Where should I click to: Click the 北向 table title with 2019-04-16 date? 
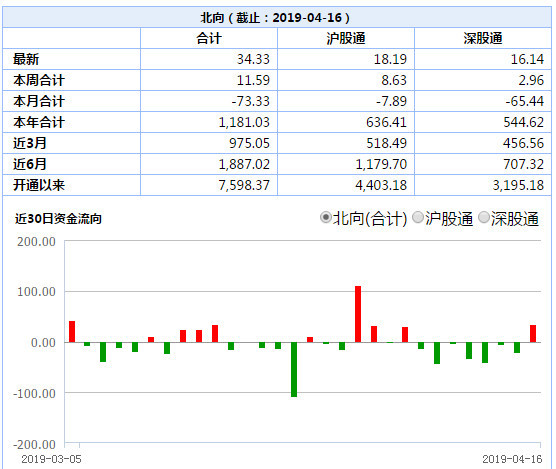coord(275,17)
